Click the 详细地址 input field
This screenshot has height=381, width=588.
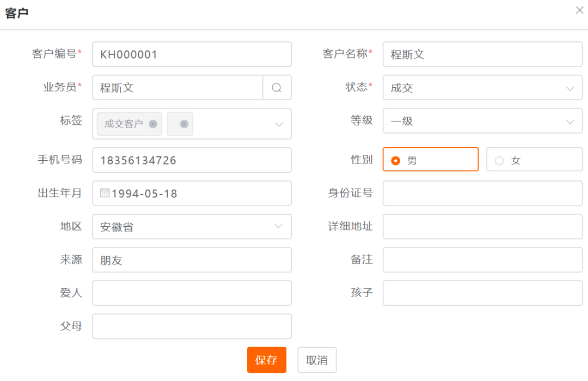point(482,226)
